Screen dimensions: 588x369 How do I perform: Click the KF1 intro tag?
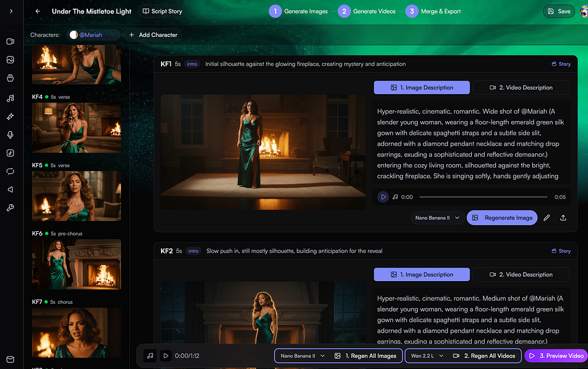pyautogui.click(x=192, y=64)
